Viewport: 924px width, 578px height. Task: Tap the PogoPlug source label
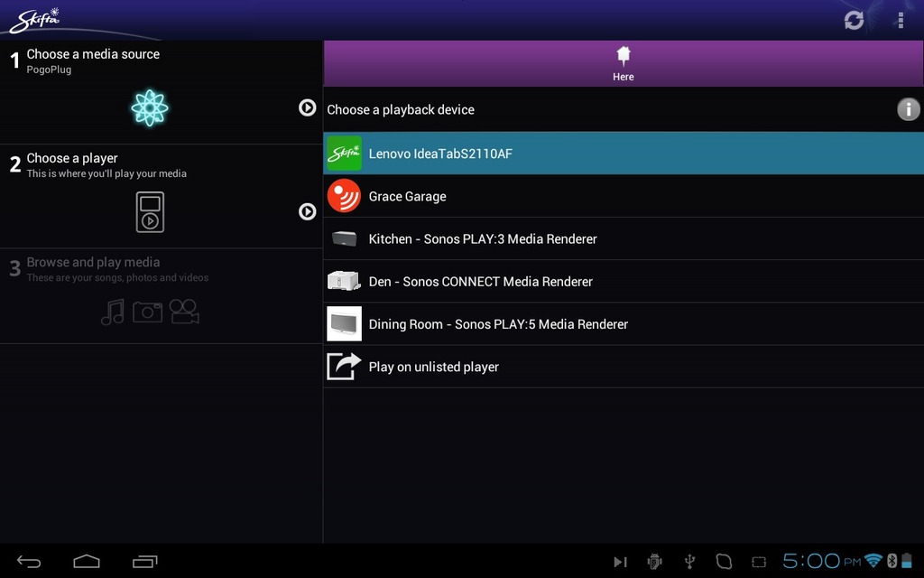click(x=49, y=70)
